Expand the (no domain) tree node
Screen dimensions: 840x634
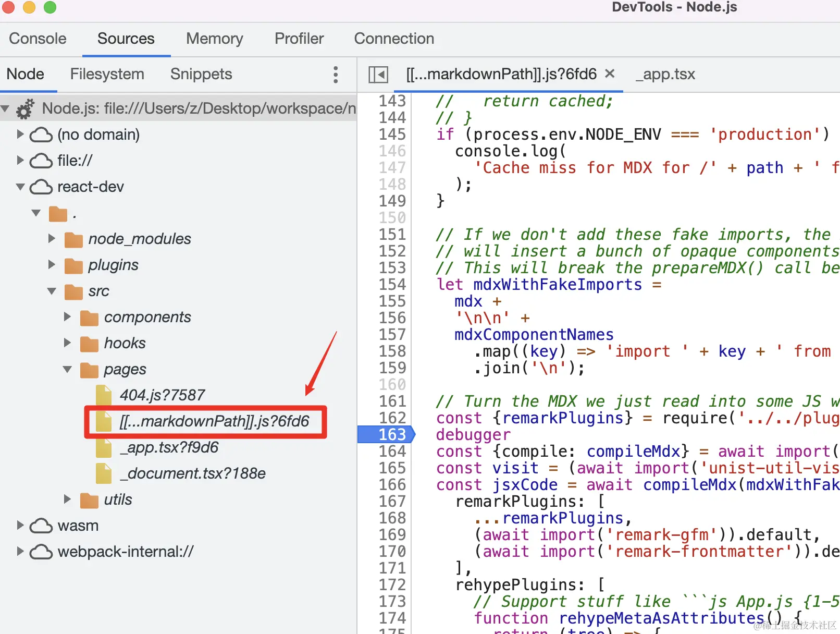pos(20,134)
